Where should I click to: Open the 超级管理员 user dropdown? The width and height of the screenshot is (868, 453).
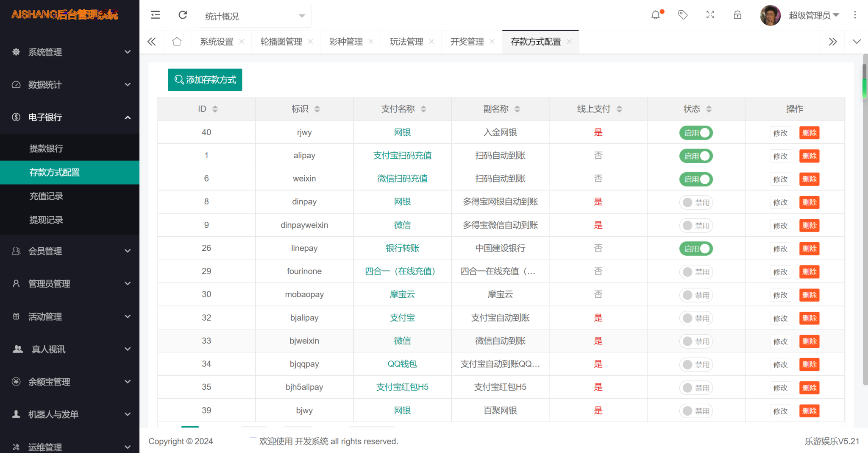[813, 15]
